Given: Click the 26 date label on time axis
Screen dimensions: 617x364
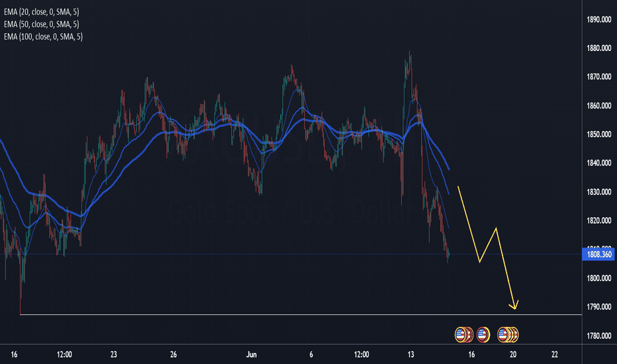Looking at the screenshot, I should click(x=173, y=355).
